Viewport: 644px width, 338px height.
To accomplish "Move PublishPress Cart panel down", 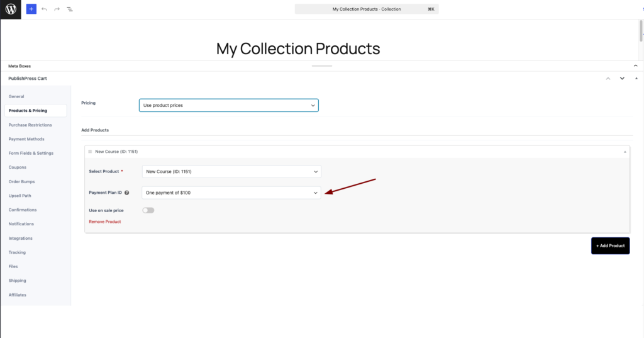I will [x=622, y=78].
